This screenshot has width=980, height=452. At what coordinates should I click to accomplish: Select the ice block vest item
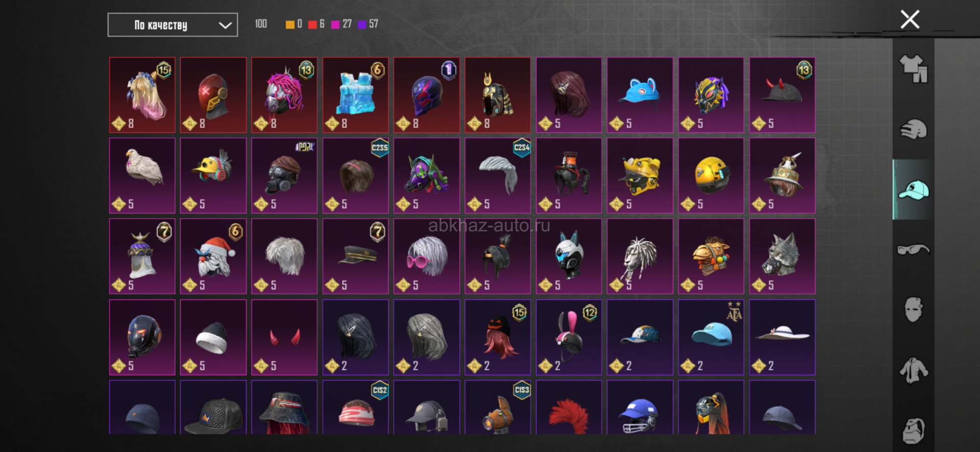click(356, 95)
